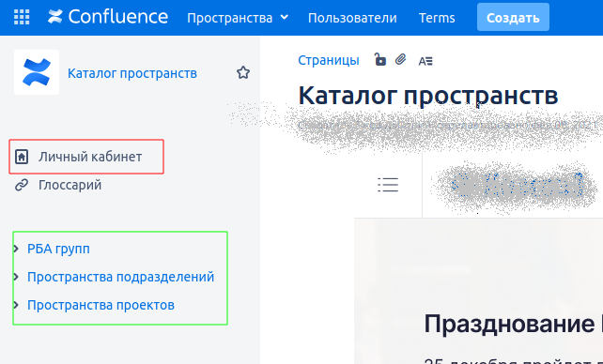Click the home icon beside Личный кабинет
This screenshot has height=364, width=603.
tap(22, 157)
